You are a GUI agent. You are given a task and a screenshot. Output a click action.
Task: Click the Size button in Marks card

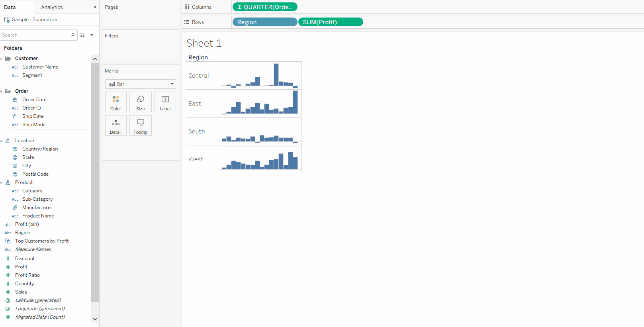(x=141, y=102)
